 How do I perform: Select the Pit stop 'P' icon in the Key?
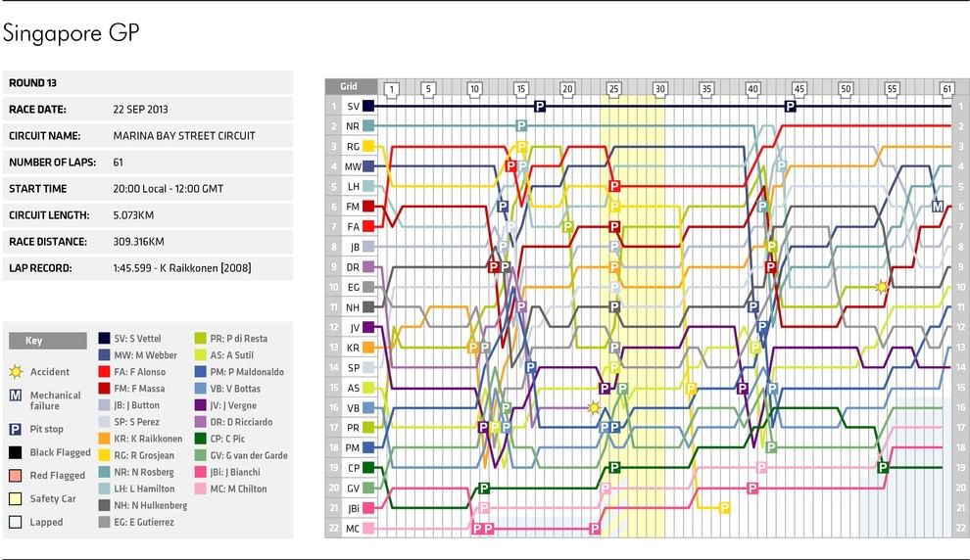point(15,428)
